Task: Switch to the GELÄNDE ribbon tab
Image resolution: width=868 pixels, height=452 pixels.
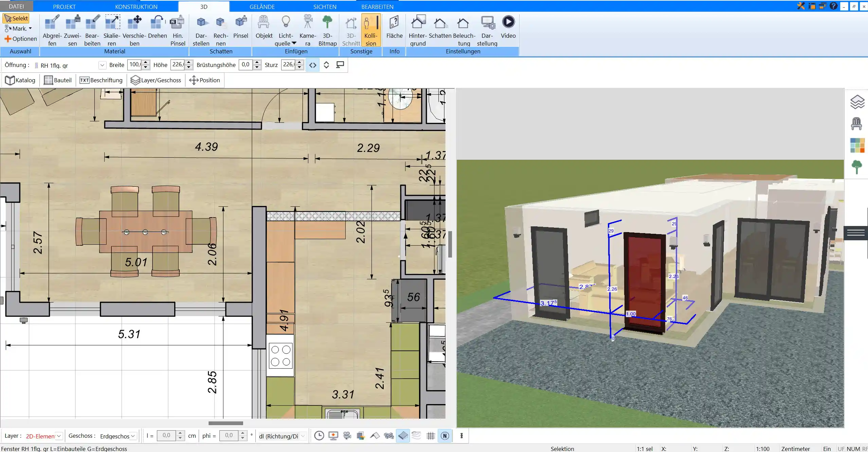Action: [x=263, y=6]
